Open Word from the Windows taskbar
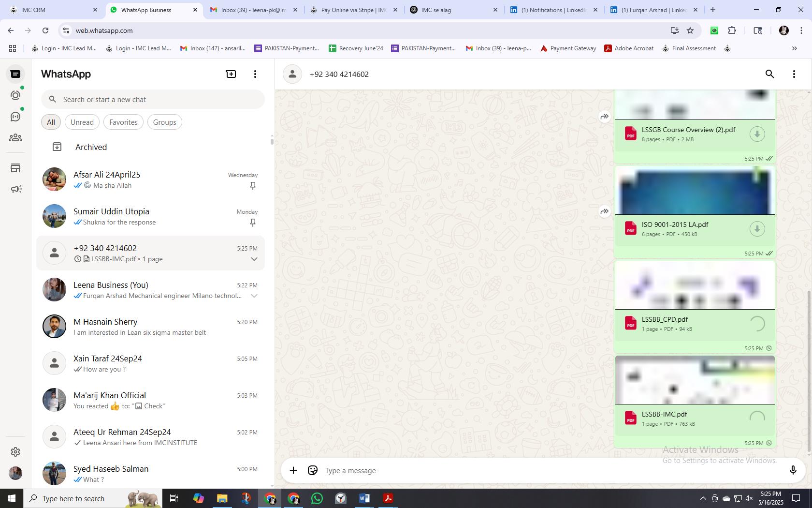Image resolution: width=812 pixels, height=508 pixels. pyautogui.click(x=364, y=498)
